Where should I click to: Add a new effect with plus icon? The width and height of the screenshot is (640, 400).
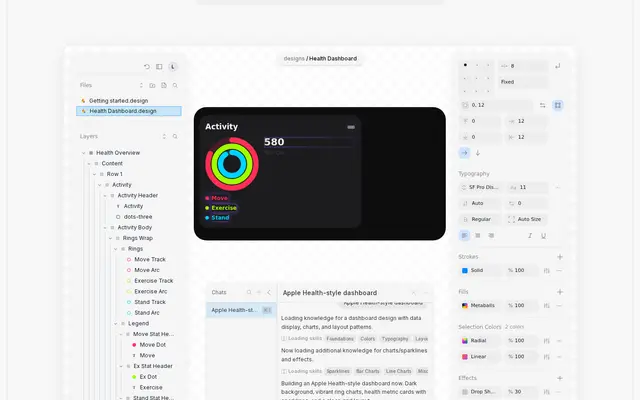click(560, 378)
